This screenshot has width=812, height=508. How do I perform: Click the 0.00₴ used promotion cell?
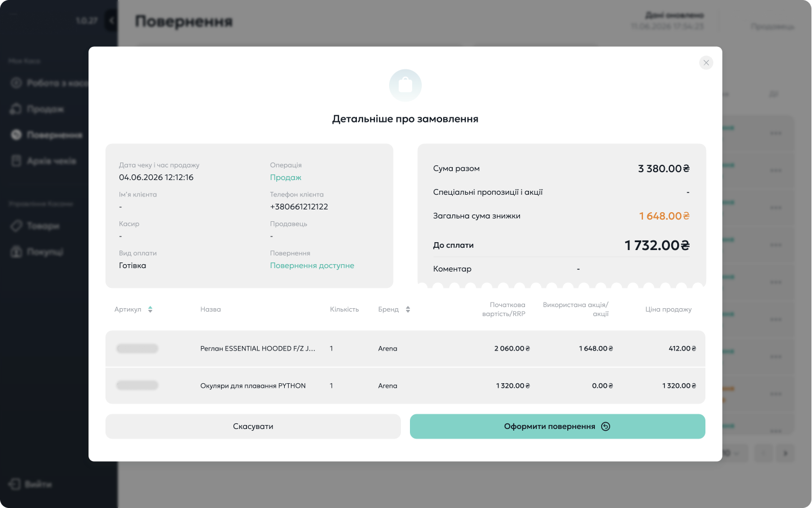pos(603,386)
